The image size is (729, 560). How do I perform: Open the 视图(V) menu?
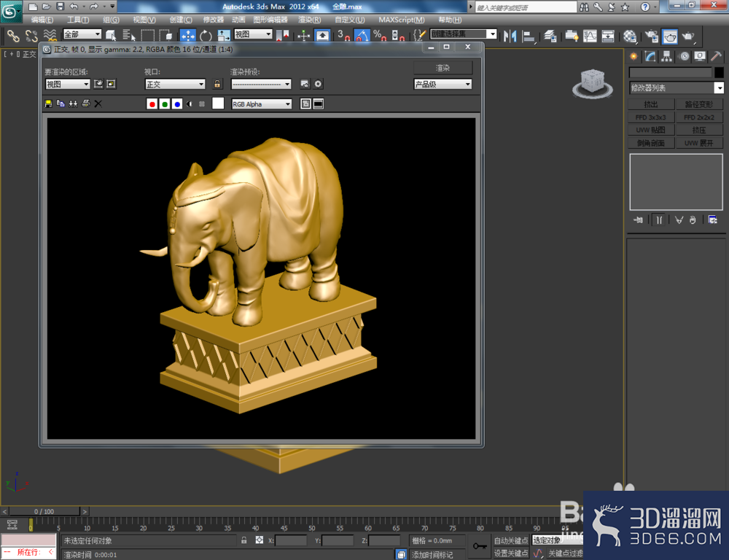144,20
